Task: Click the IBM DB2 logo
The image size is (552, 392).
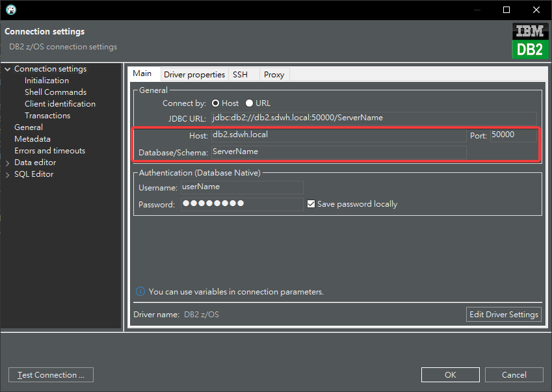Action: [x=530, y=41]
